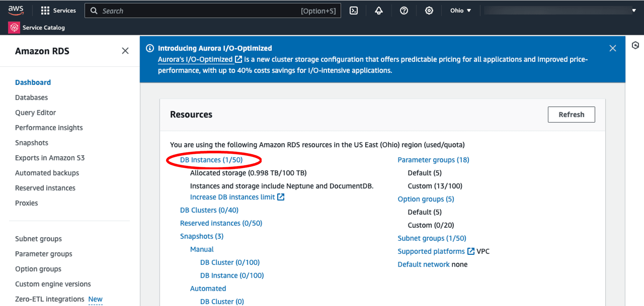
Task: Open Reserved instances in the sidebar
Action: [x=45, y=188]
